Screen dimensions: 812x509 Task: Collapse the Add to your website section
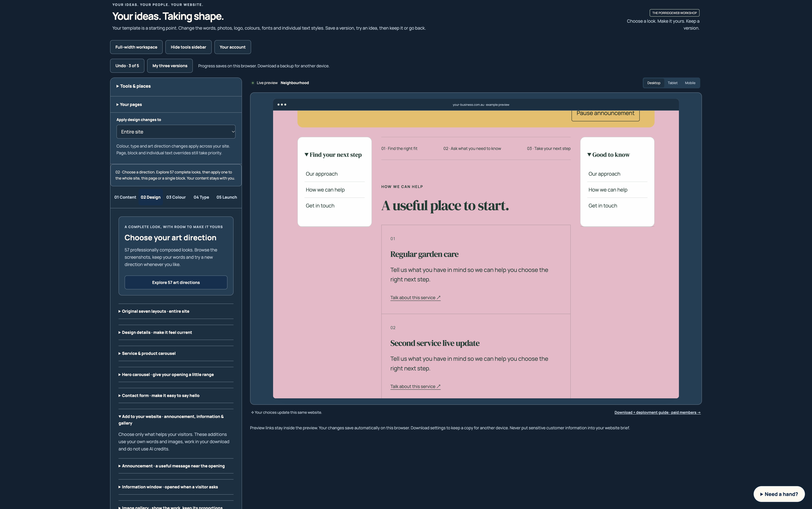pyautogui.click(x=176, y=420)
